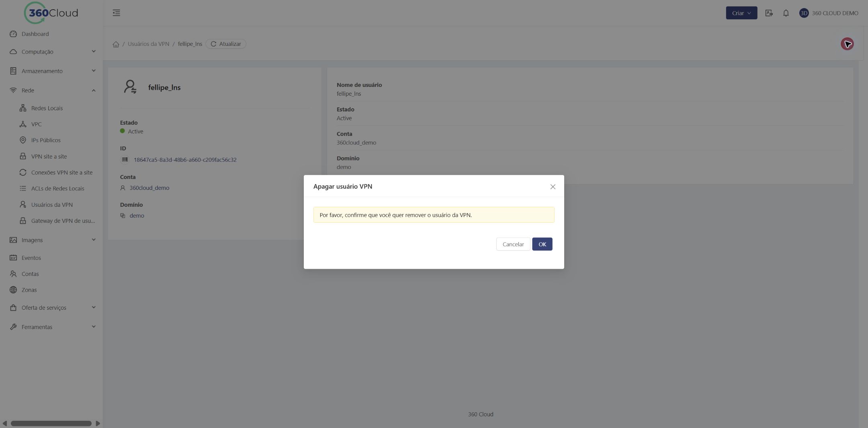The height and width of the screenshot is (428, 868).
Task: Click the fellipe_lns user avatar icon
Action: click(x=130, y=87)
